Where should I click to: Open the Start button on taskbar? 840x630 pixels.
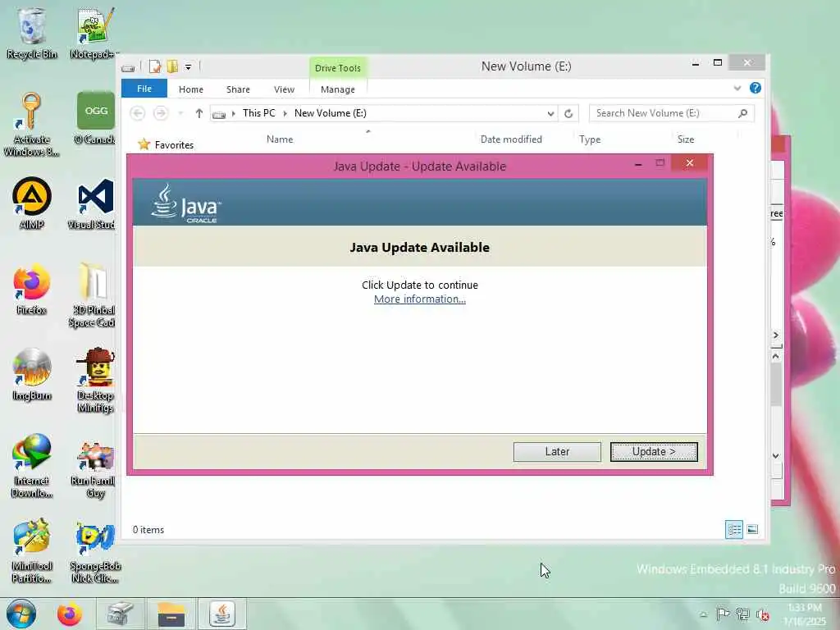click(21, 614)
